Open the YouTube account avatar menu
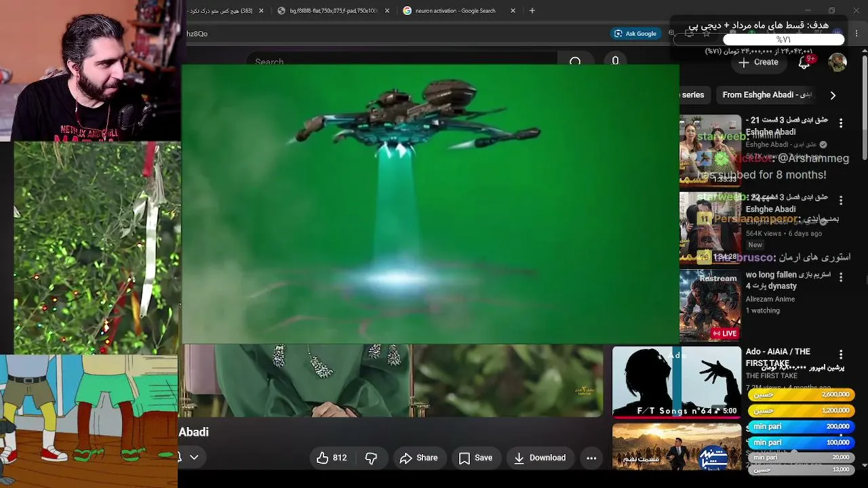 pos(837,62)
